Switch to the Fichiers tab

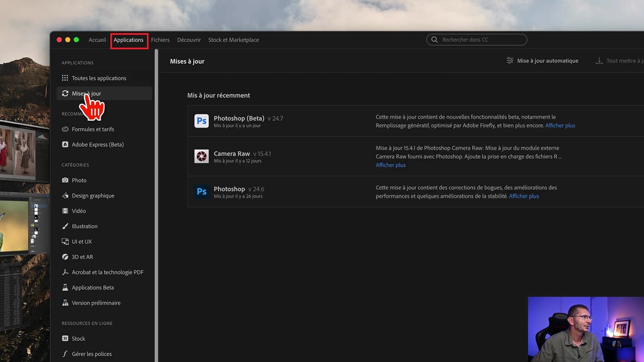pos(160,40)
